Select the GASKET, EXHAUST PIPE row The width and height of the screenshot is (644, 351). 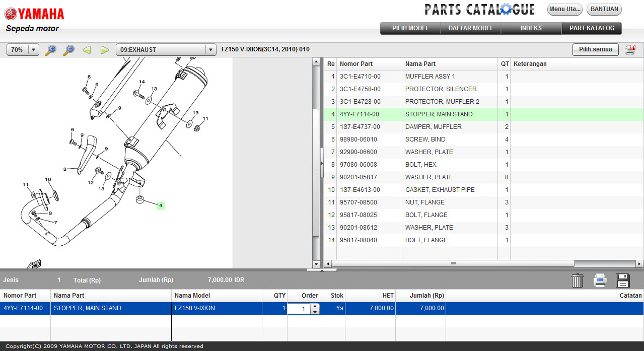coord(483,190)
